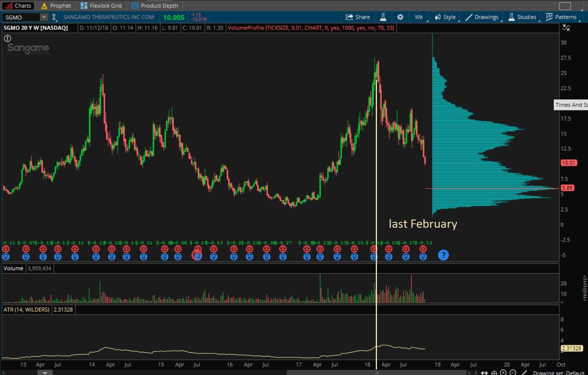This screenshot has height=375, width=588.
Task: Click the blue question mark icon
Action: [443, 255]
